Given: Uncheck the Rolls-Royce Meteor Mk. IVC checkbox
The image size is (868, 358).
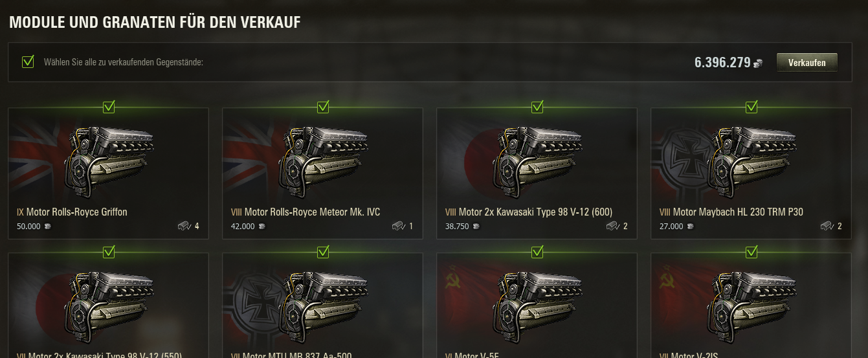Looking at the screenshot, I should coord(323,107).
